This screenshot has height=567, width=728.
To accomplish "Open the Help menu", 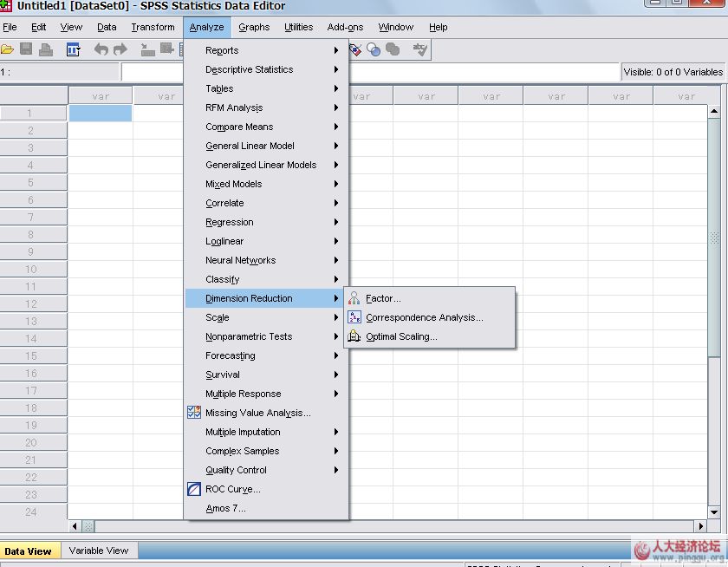I will pyautogui.click(x=438, y=27).
